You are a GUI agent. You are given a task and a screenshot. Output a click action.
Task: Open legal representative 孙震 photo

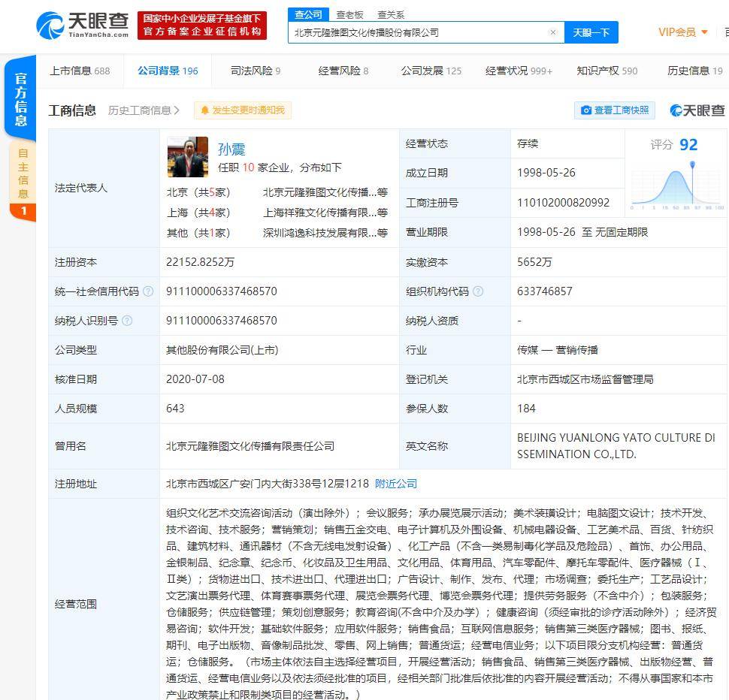188,156
